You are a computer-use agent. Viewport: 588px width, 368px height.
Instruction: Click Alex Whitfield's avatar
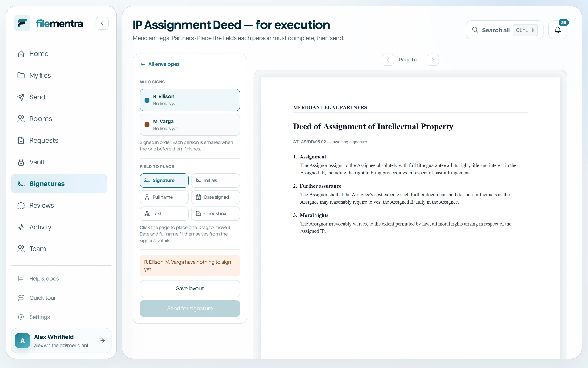tap(22, 340)
